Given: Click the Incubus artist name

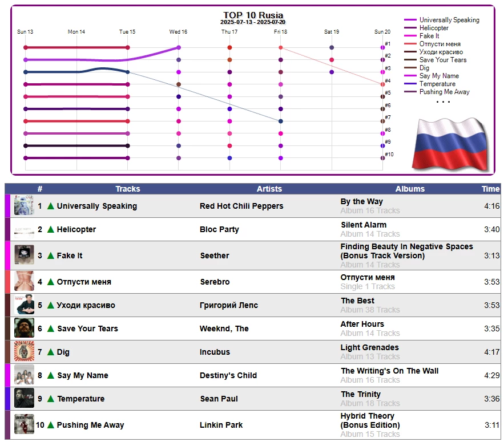Looking at the screenshot, I should click(x=215, y=352).
